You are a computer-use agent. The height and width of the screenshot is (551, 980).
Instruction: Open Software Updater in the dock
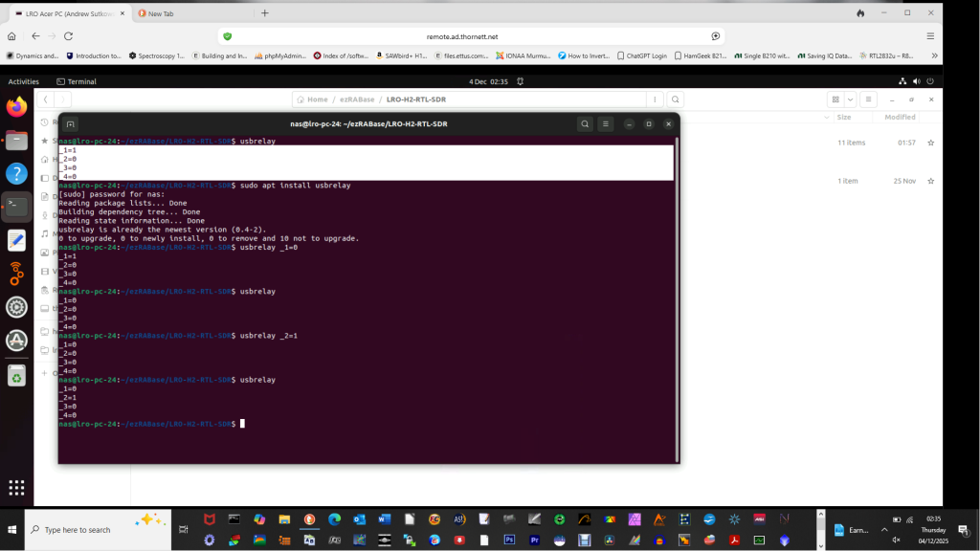[16, 341]
